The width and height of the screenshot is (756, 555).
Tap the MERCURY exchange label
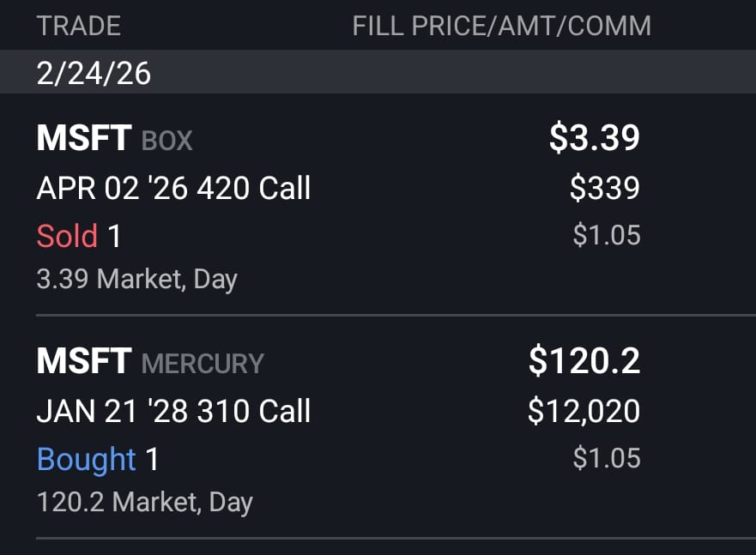pos(203,364)
